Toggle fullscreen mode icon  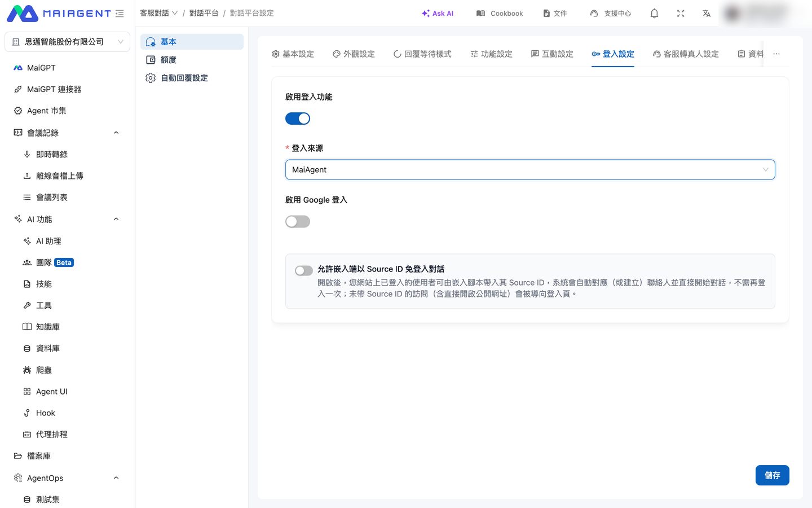[x=681, y=14]
